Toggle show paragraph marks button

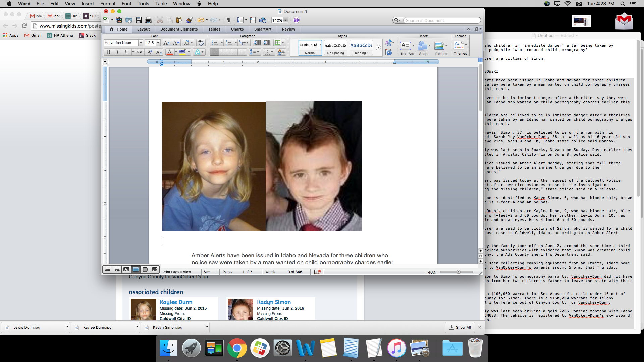pos(228,20)
